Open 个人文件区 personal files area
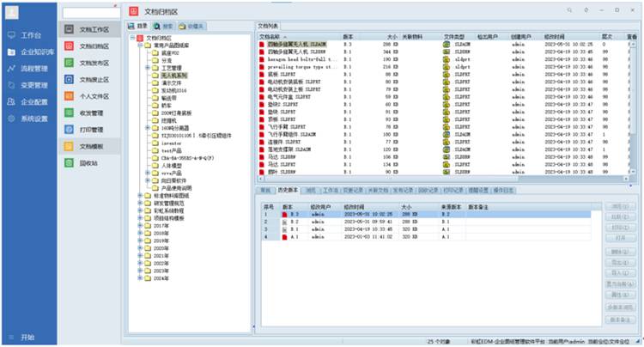The height and width of the screenshot is (347, 644). [93, 95]
